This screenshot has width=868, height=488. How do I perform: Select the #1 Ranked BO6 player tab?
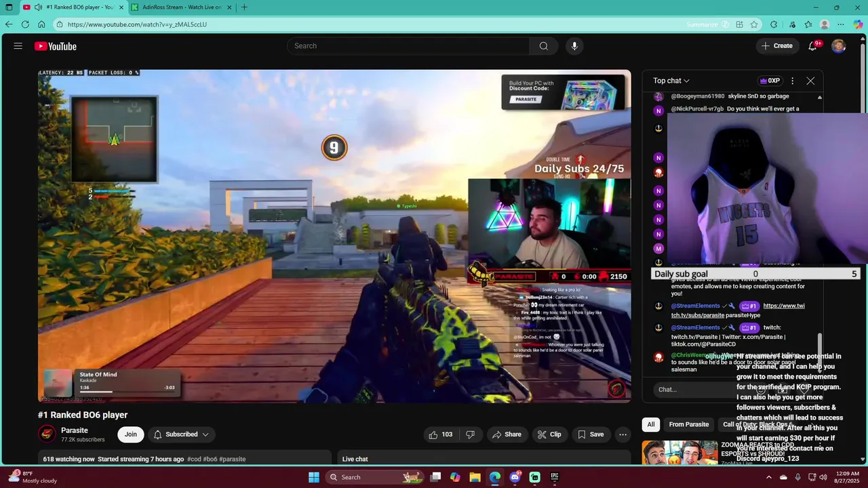tap(75, 7)
